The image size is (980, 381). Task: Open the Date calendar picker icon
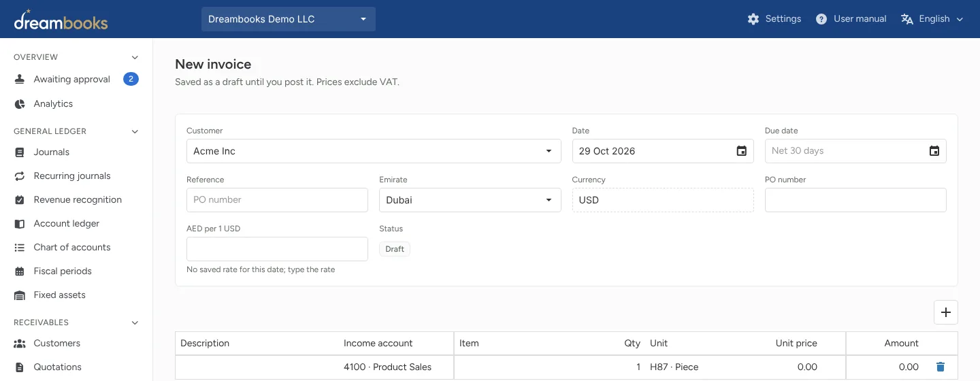742,151
